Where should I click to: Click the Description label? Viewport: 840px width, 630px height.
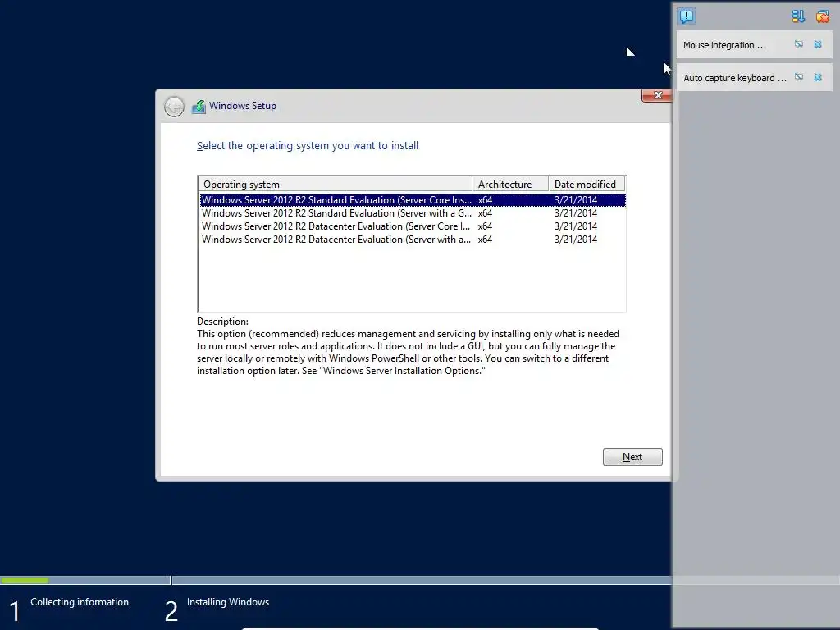point(222,322)
